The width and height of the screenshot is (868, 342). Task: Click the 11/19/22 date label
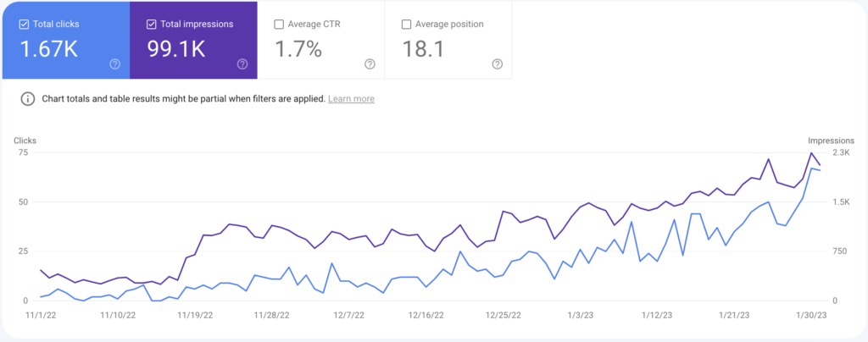pos(195,315)
